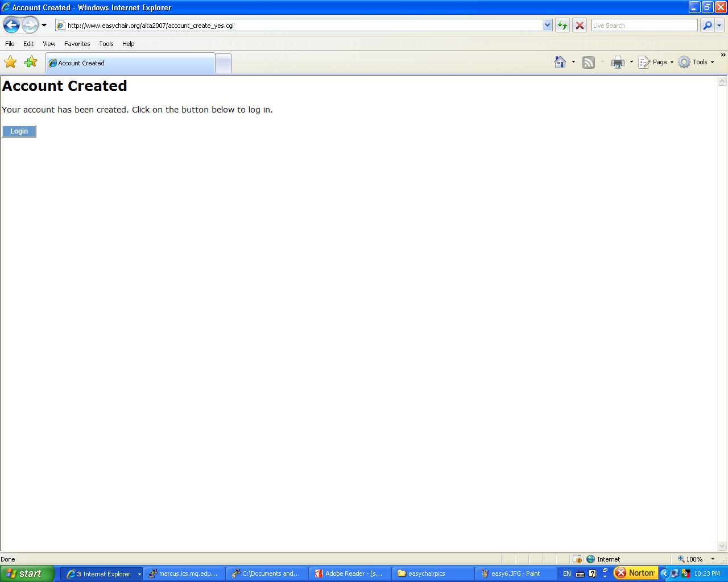This screenshot has height=582, width=728.
Task: Click the scrollbar up arrow
Action: point(722,81)
